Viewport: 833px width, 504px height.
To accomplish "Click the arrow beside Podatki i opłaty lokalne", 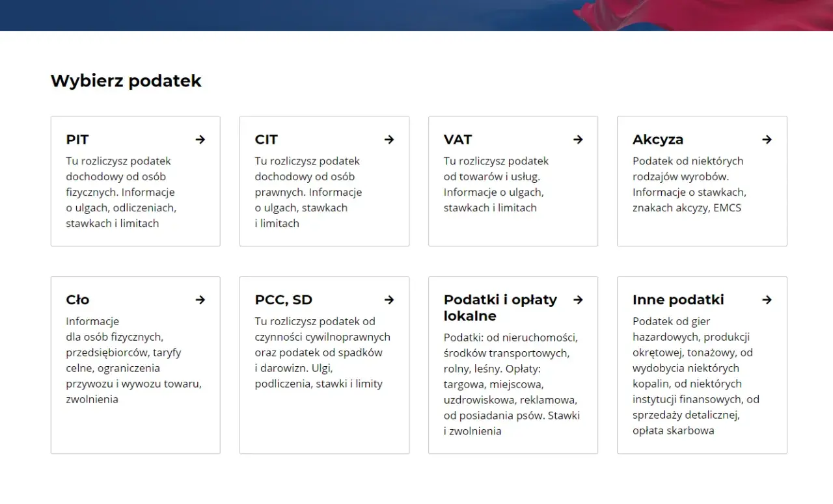I will tap(578, 300).
